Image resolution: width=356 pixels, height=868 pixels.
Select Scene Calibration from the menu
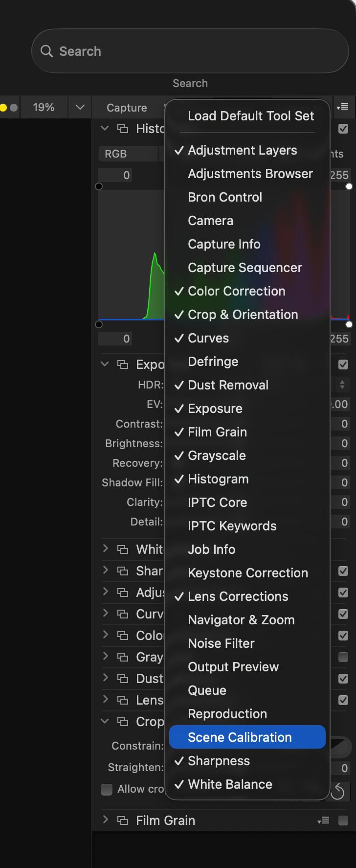click(240, 737)
